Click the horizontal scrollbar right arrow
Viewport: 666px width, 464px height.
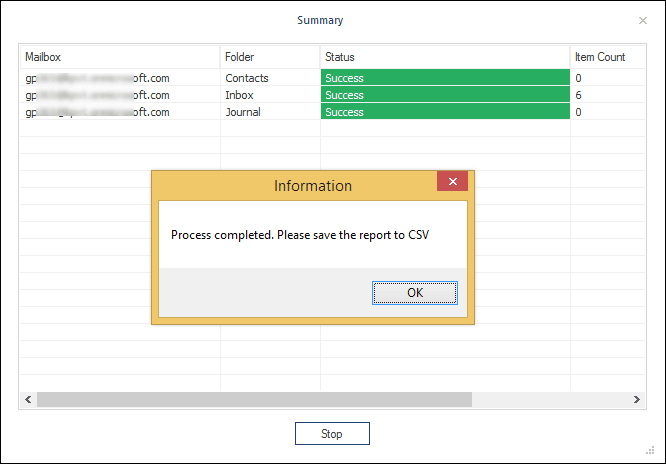tap(636, 399)
